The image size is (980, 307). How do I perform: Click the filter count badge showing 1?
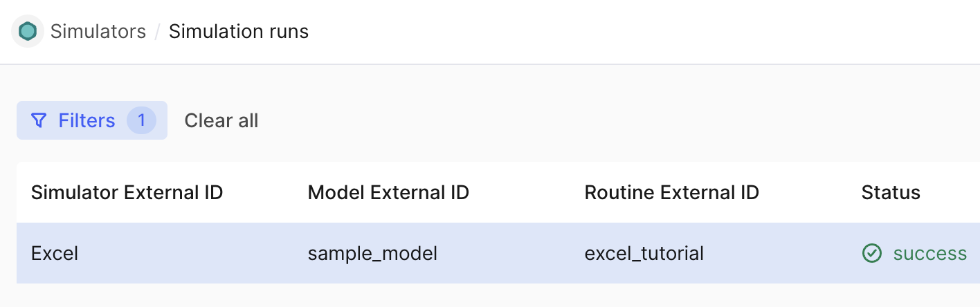(x=141, y=121)
